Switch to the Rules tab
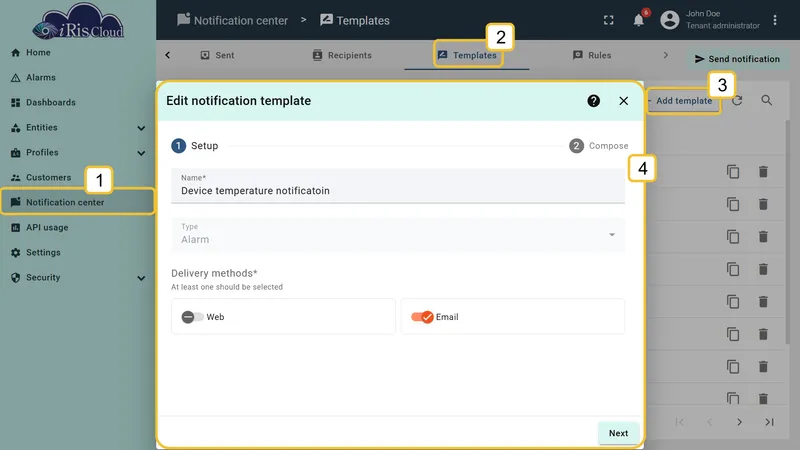Screen dimensions: 800x450 coord(592,55)
